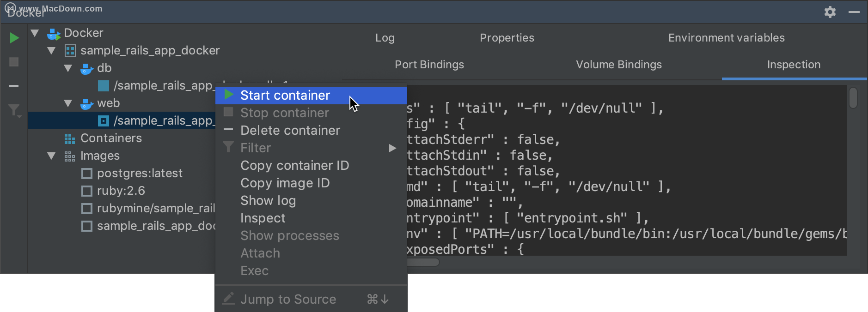Choose Start container from the context menu

(311, 96)
